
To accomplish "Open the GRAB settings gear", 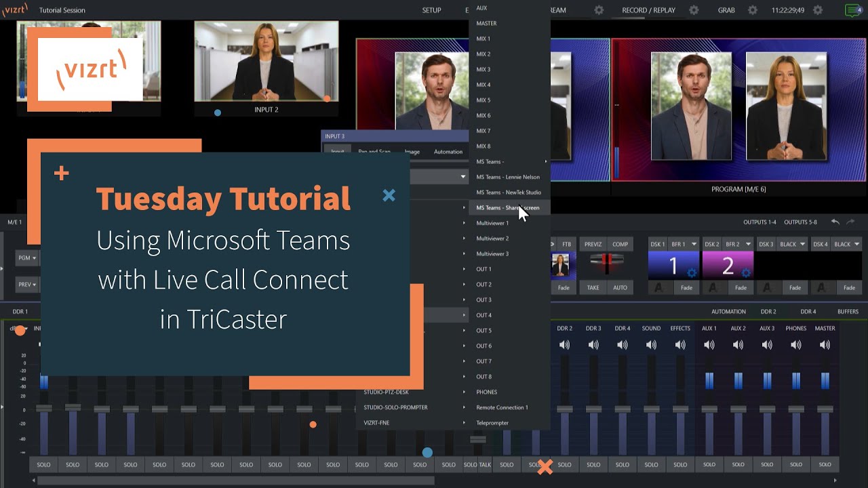I will 753,10.
